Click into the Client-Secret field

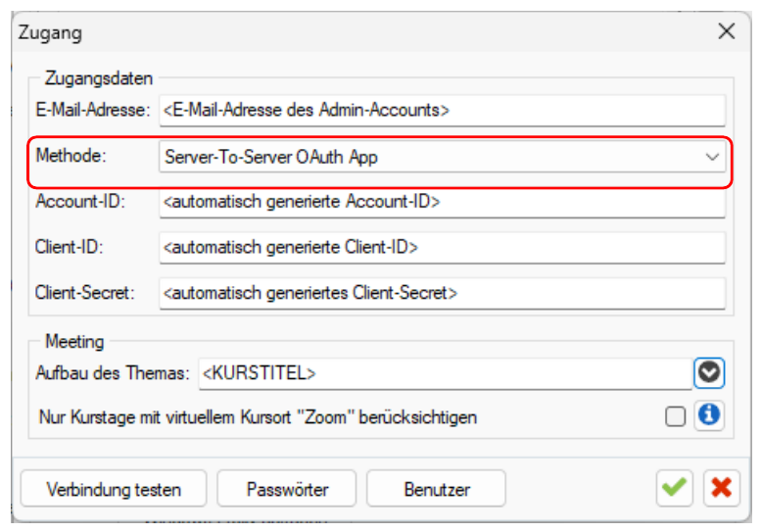click(442, 293)
